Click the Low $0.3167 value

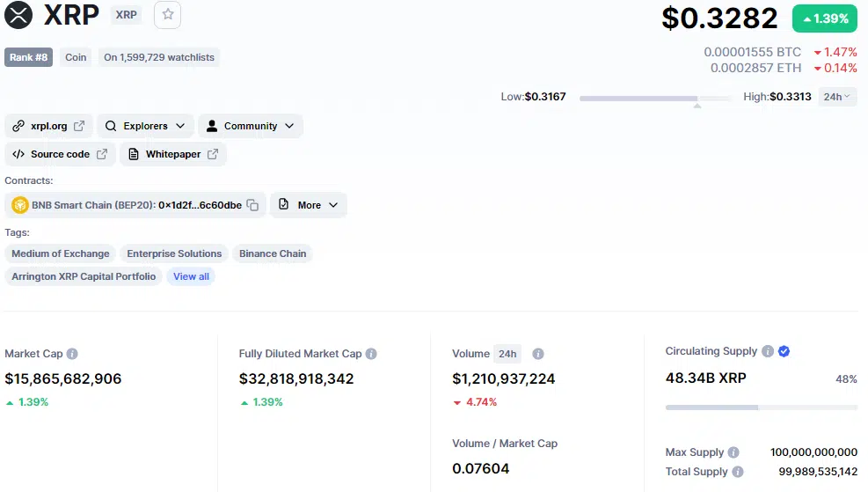coord(545,97)
